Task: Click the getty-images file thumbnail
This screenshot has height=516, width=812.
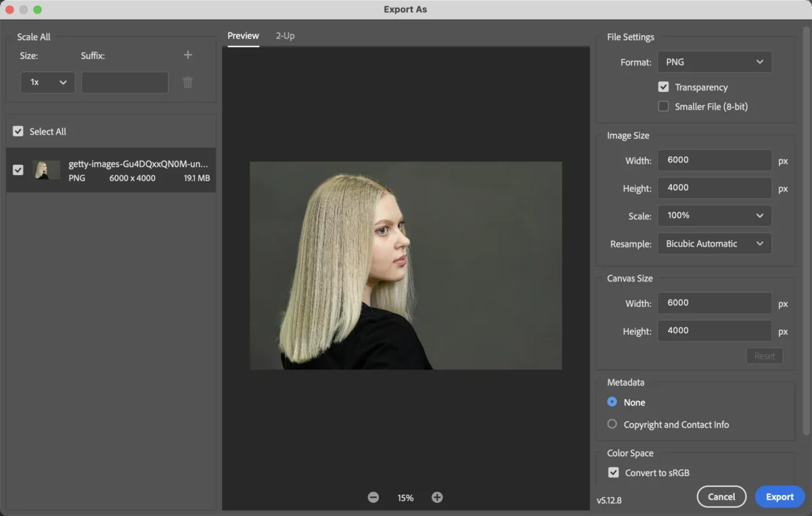Action: pos(46,170)
